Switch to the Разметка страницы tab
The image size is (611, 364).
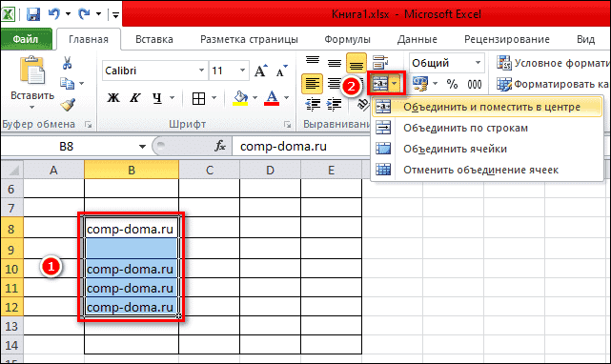coord(249,39)
